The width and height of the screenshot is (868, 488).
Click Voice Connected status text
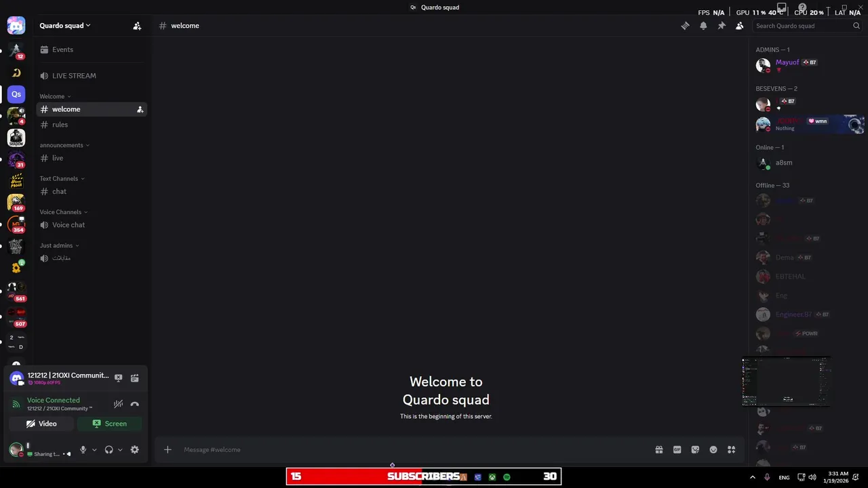tap(54, 400)
